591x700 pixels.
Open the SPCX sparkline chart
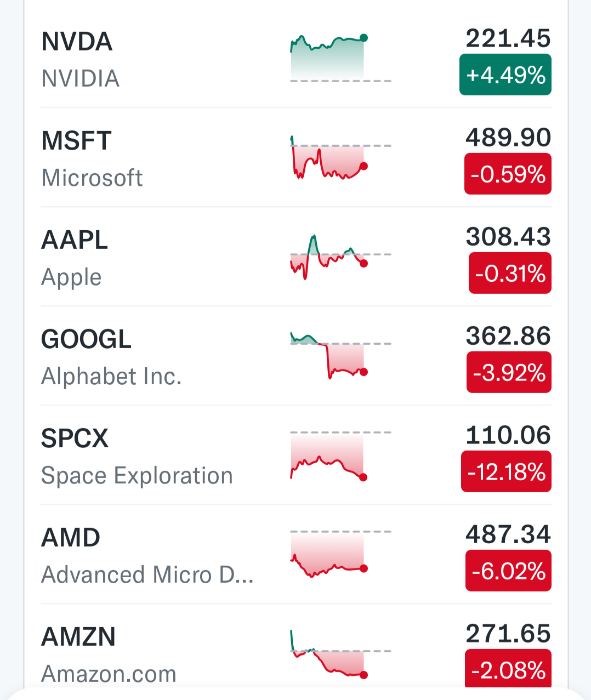click(340, 456)
